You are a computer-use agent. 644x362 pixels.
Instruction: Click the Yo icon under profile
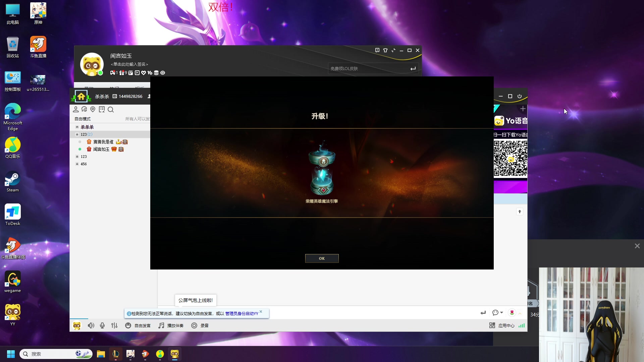(150, 73)
